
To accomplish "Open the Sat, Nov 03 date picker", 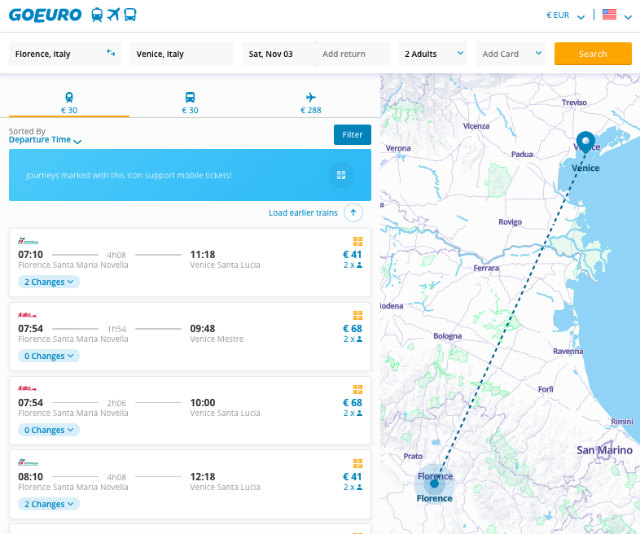I will tap(278, 54).
